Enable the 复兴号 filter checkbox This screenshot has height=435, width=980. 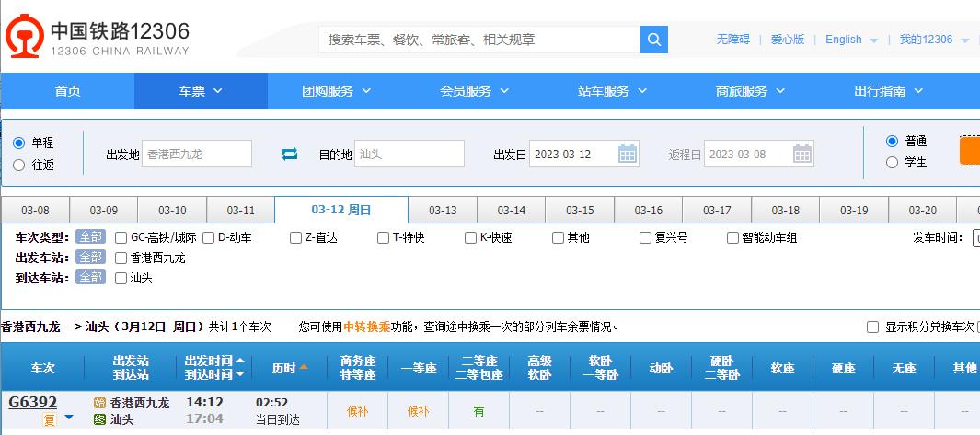(x=646, y=237)
